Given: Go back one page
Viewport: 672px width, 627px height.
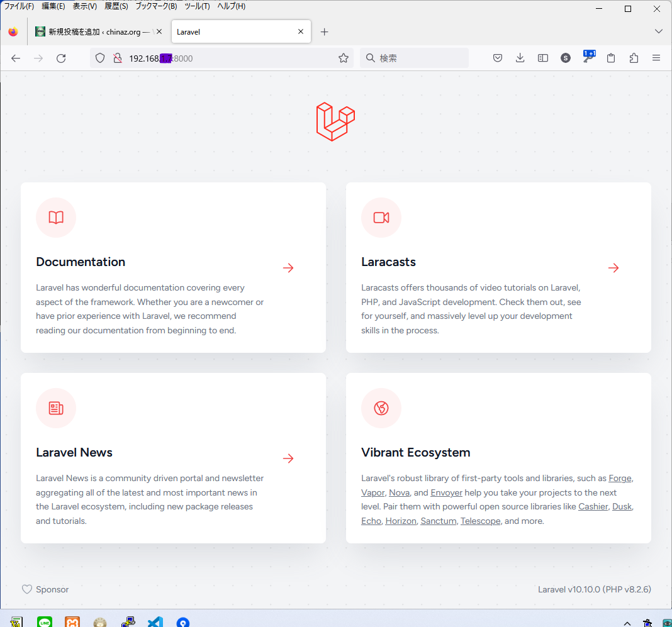Looking at the screenshot, I should 16,58.
